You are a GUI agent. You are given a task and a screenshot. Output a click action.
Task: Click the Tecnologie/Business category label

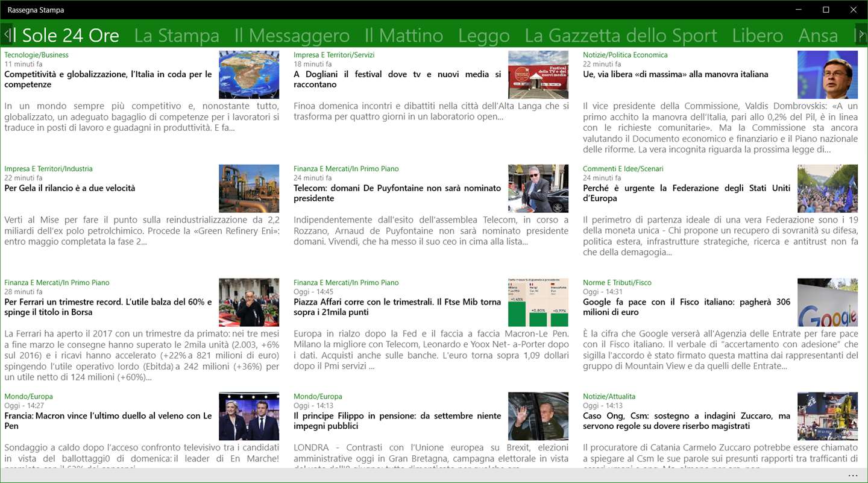point(36,55)
